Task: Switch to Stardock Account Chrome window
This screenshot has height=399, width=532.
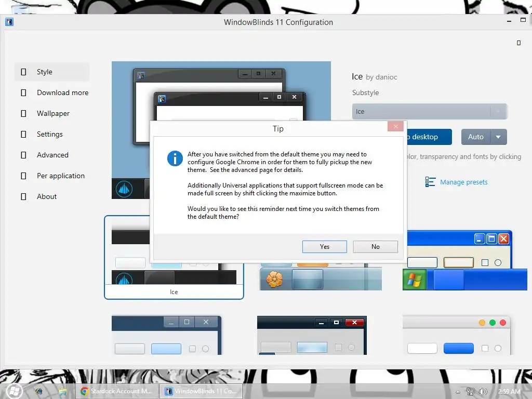Action: (117, 391)
